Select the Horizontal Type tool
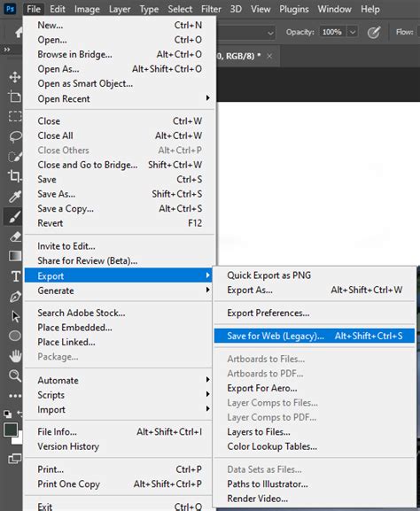Viewport: 420px width, 511px height. pyautogui.click(x=15, y=276)
